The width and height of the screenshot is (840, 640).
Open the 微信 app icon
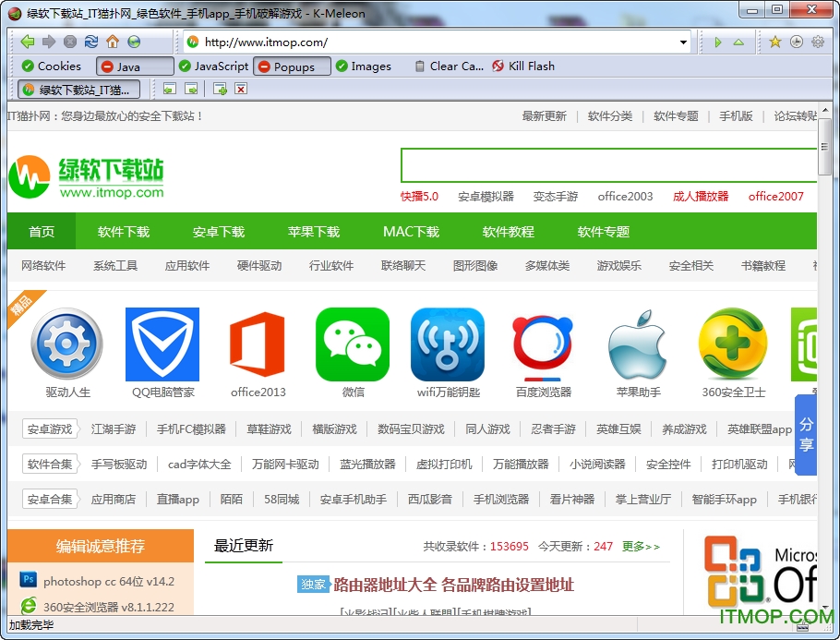click(353, 344)
